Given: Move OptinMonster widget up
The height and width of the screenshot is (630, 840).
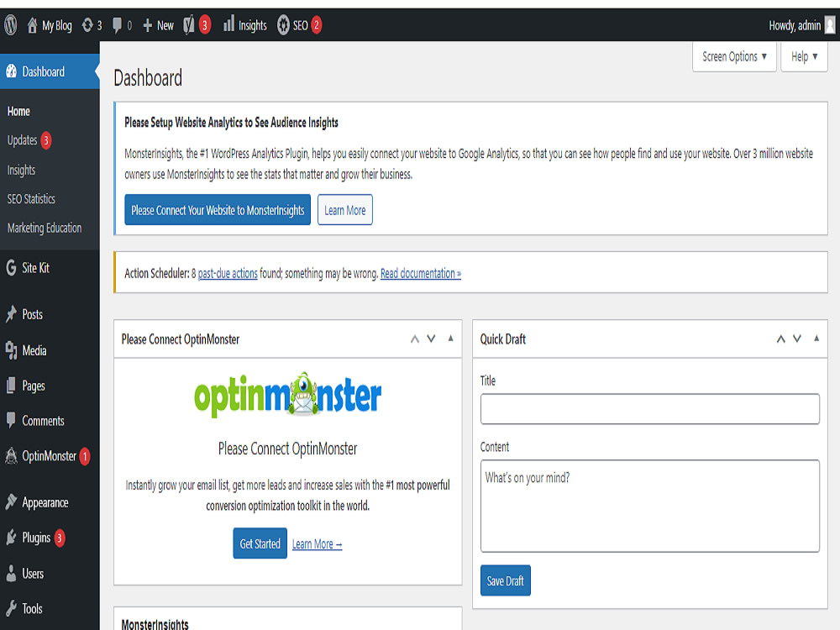Looking at the screenshot, I should (415, 339).
